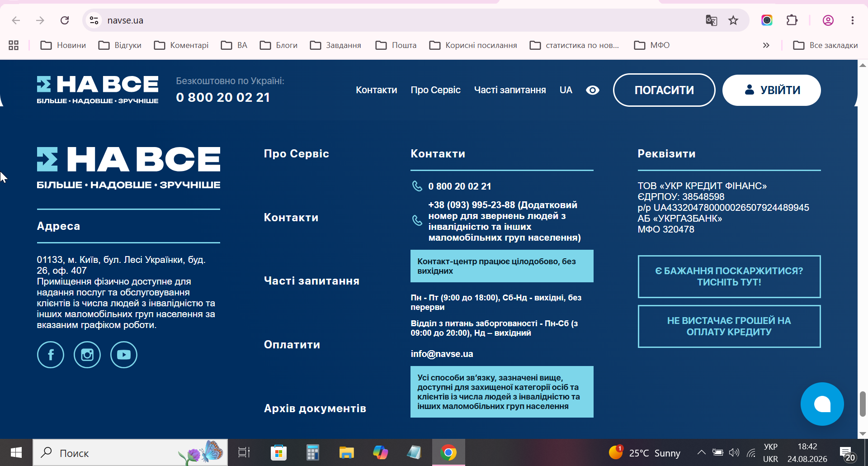Go back to the previous page
The image size is (868, 466).
tap(16, 20)
